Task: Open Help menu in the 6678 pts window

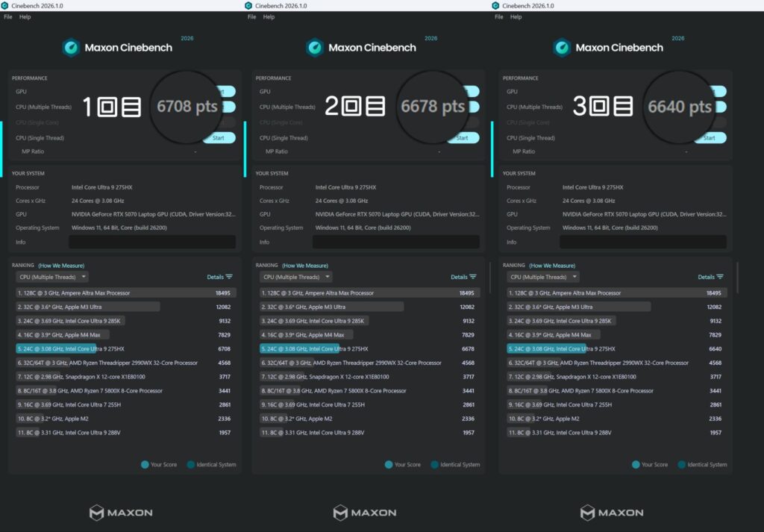Action: [x=269, y=16]
